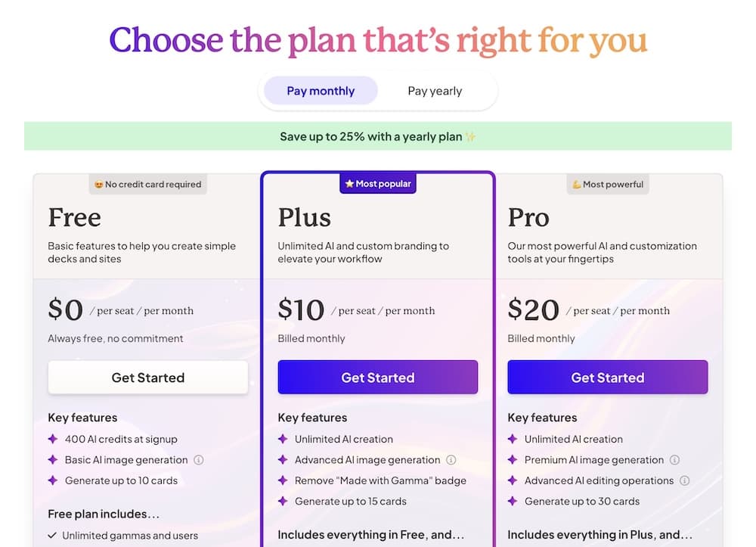Click the Plus plan heading
756x547 pixels.
(305, 218)
